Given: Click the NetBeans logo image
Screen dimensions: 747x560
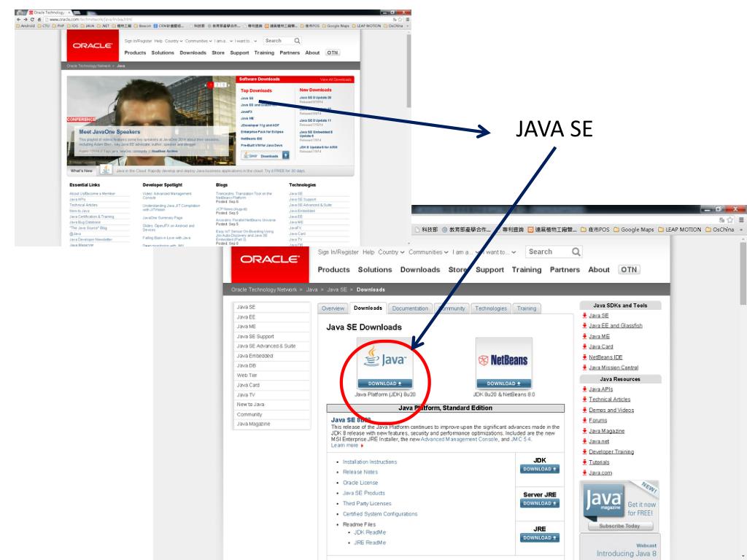Looking at the screenshot, I should pyautogui.click(x=503, y=360).
